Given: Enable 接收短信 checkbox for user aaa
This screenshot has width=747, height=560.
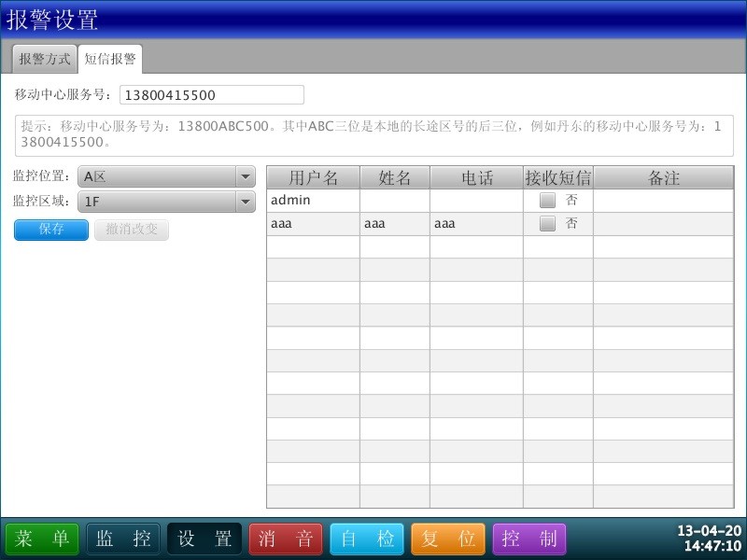Looking at the screenshot, I should click(x=547, y=224).
